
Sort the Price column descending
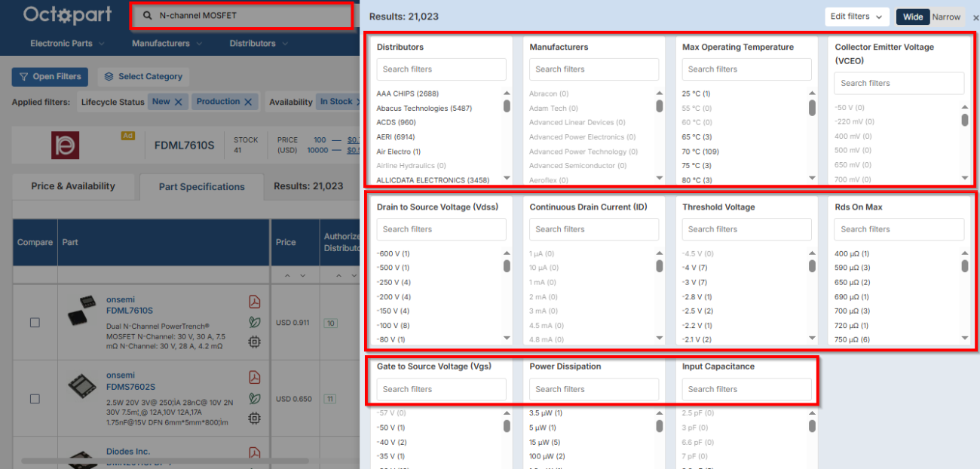coord(303,276)
